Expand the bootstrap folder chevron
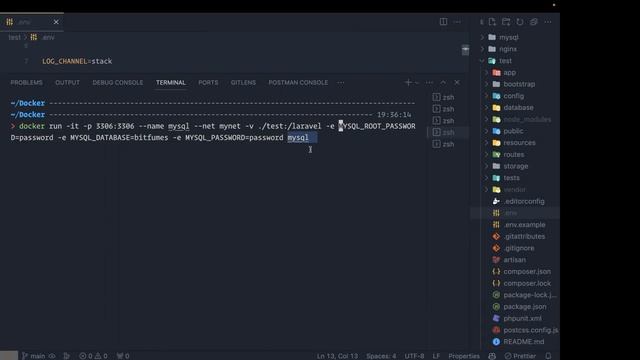Screen dimensions: 640x360 click(x=486, y=84)
